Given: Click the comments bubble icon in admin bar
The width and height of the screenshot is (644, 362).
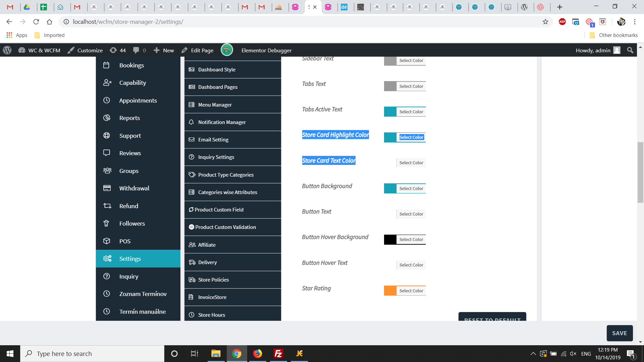Looking at the screenshot, I should (x=136, y=50).
